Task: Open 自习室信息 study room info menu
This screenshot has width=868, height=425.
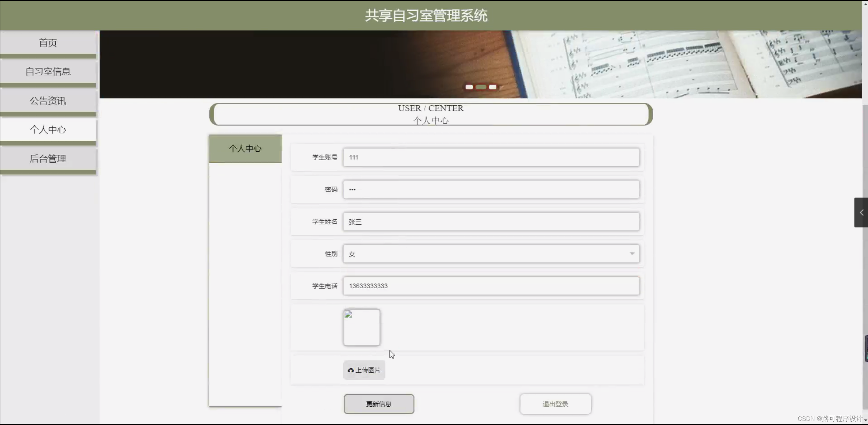Action: [48, 72]
